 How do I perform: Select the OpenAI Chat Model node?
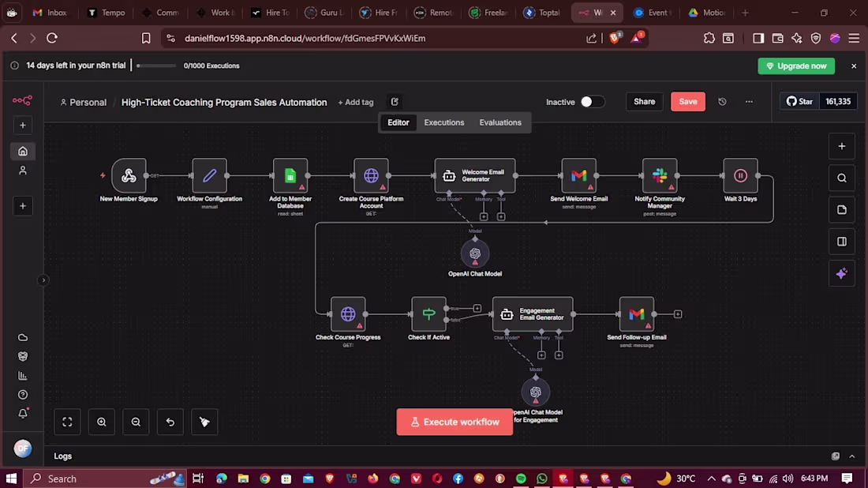(x=475, y=253)
